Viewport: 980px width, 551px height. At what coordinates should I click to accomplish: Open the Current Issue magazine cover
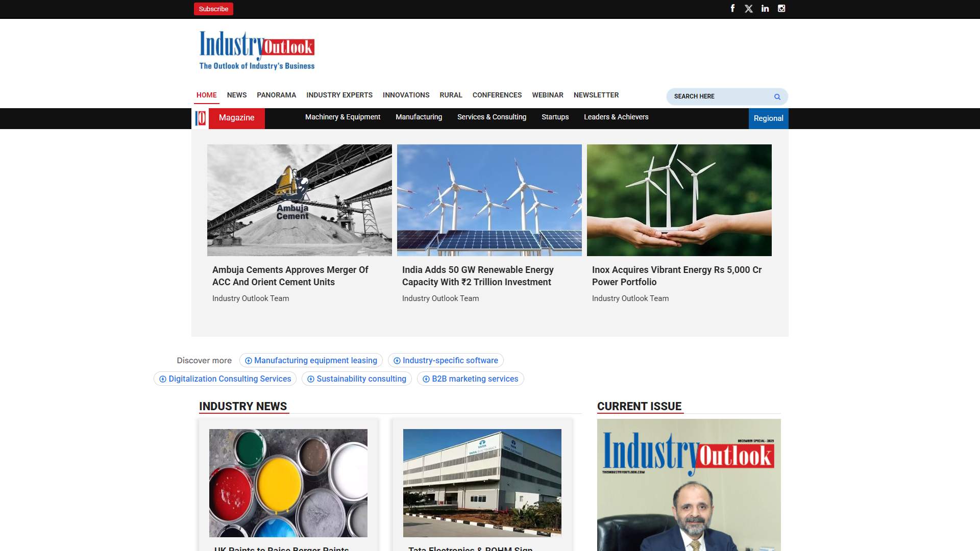click(689, 485)
